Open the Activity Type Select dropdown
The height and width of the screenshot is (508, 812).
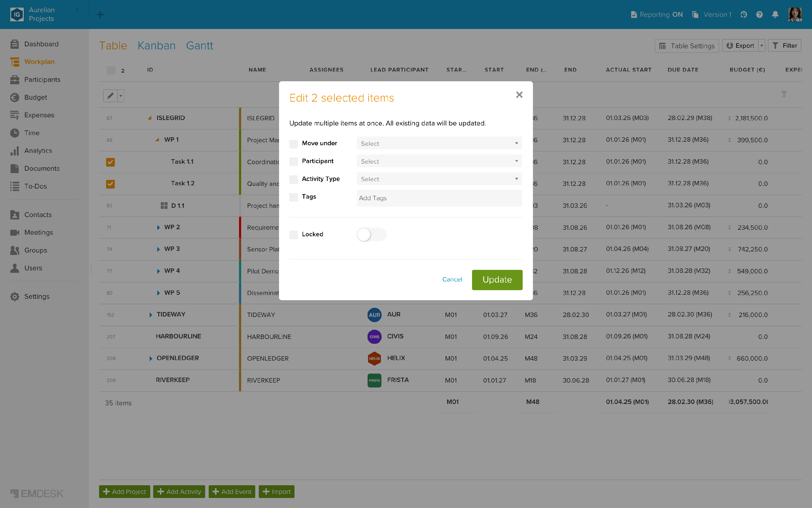click(x=439, y=179)
